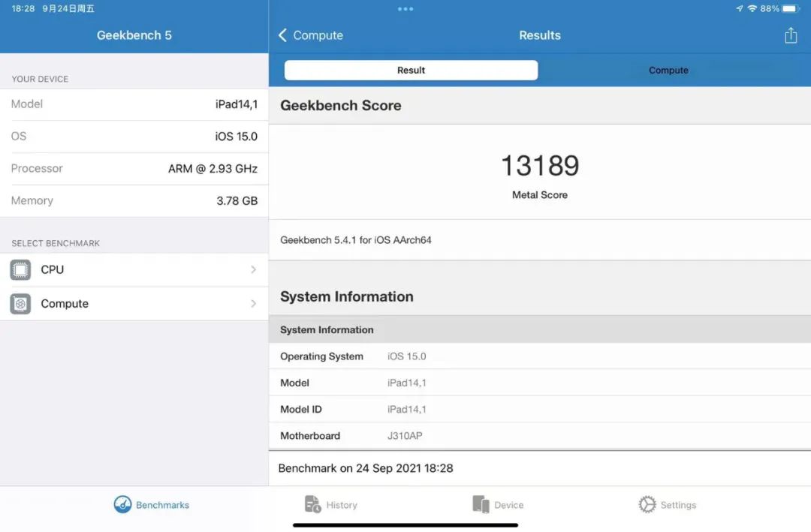
Task: Open Settings via the gear icon
Action: tap(647, 504)
